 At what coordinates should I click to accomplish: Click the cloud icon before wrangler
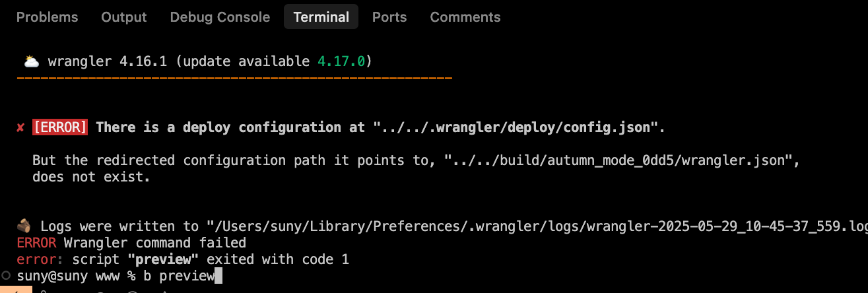(31, 62)
